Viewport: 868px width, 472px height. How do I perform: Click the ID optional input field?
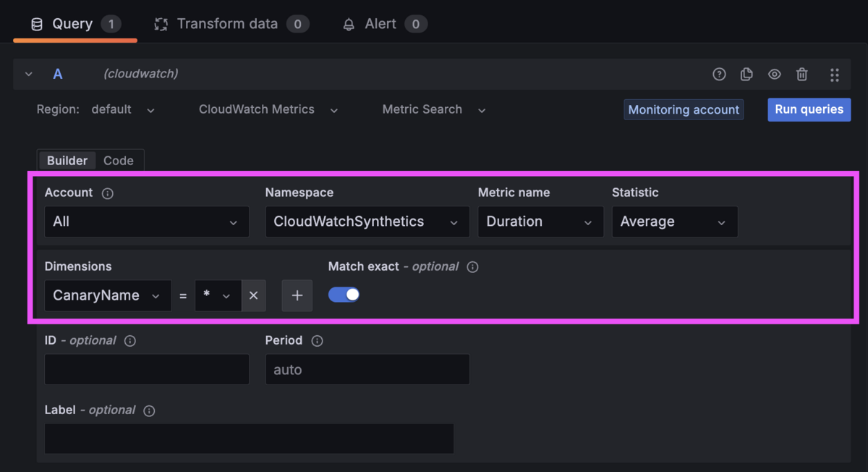(x=147, y=369)
